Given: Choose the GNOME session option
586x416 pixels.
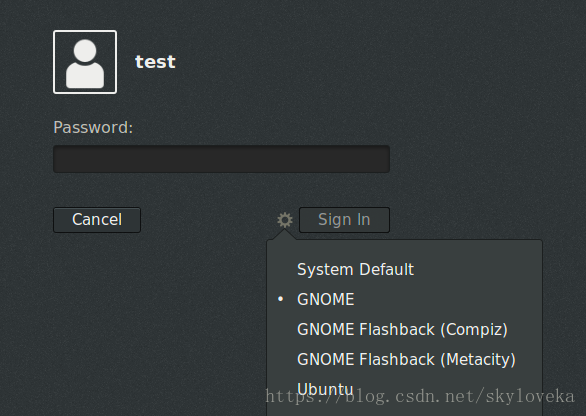Looking at the screenshot, I should pyautogui.click(x=326, y=299).
